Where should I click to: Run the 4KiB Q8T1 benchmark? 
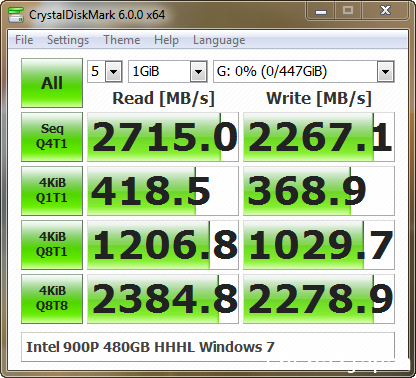52,245
